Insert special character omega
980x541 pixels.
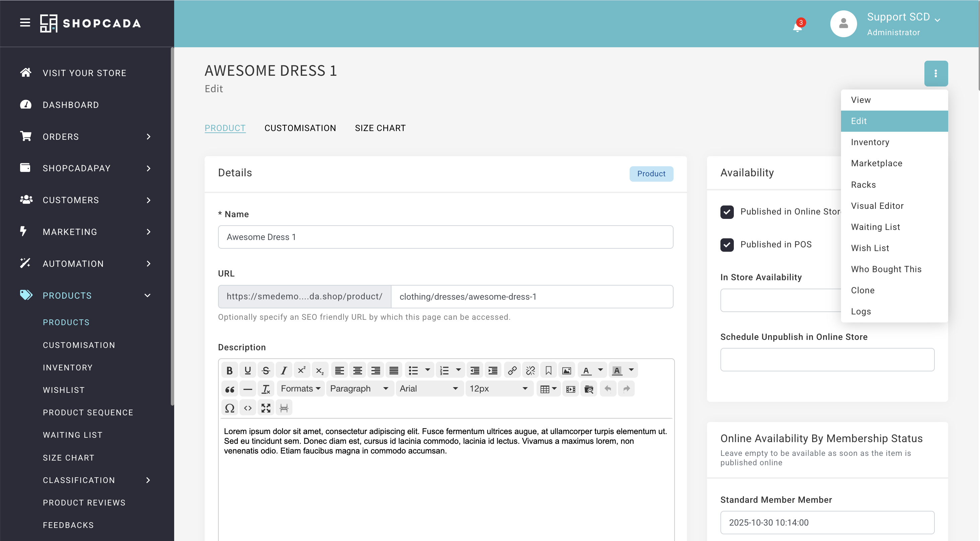click(229, 408)
